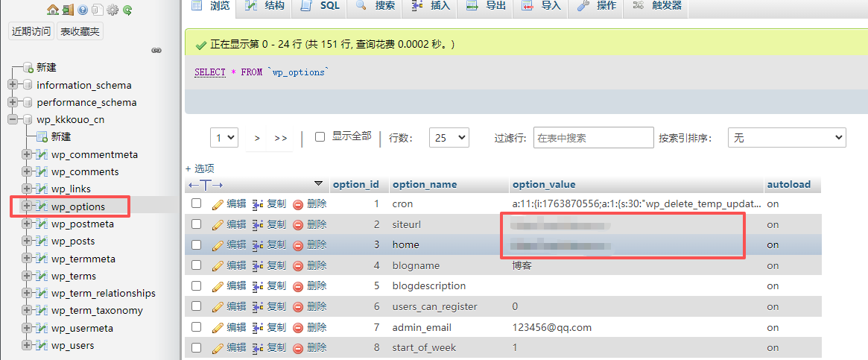Open the MySQL documentation pages icon
868x360 pixels.
coord(98,10)
